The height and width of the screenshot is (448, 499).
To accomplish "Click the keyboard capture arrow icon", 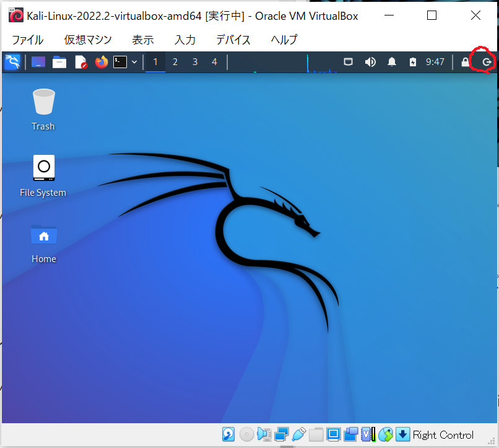I will point(402,434).
